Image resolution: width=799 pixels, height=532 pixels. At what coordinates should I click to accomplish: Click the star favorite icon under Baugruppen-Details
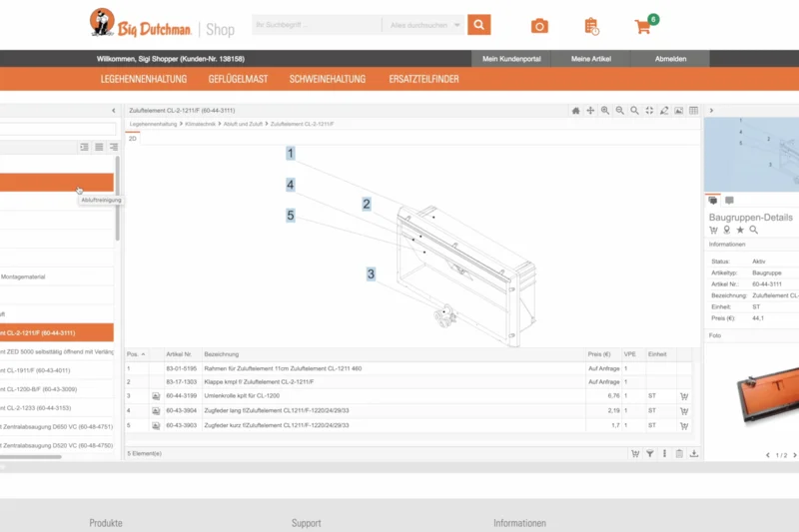(x=740, y=231)
